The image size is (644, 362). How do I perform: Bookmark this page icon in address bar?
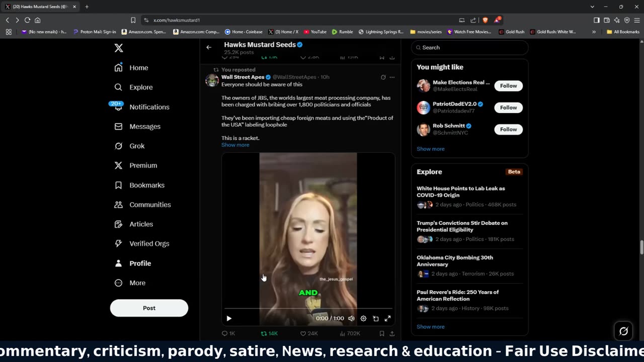[x=133, y=20]
